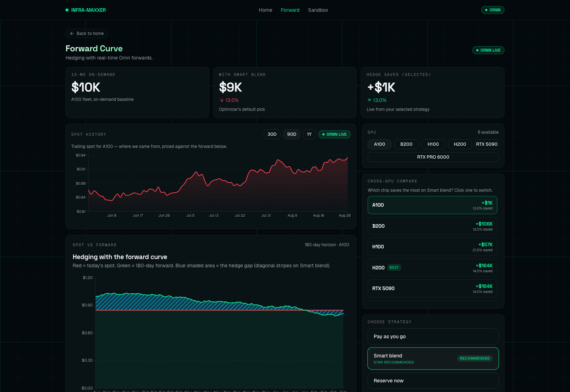This screenshot has height=392, width=570.
Task: Click the ORNN LIVE badge near title
Action: [488, 50]
